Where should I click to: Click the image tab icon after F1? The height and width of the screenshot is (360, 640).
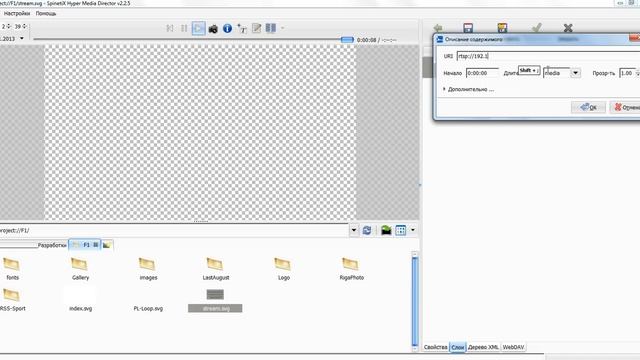point(107,245)
